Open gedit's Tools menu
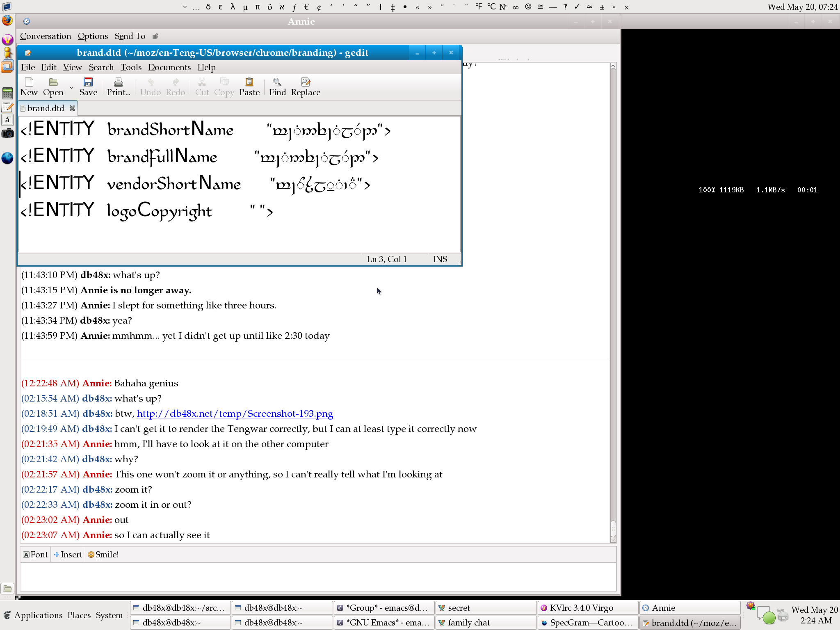The width and height of the screenshot is (840, 630). tap(131, 67)
